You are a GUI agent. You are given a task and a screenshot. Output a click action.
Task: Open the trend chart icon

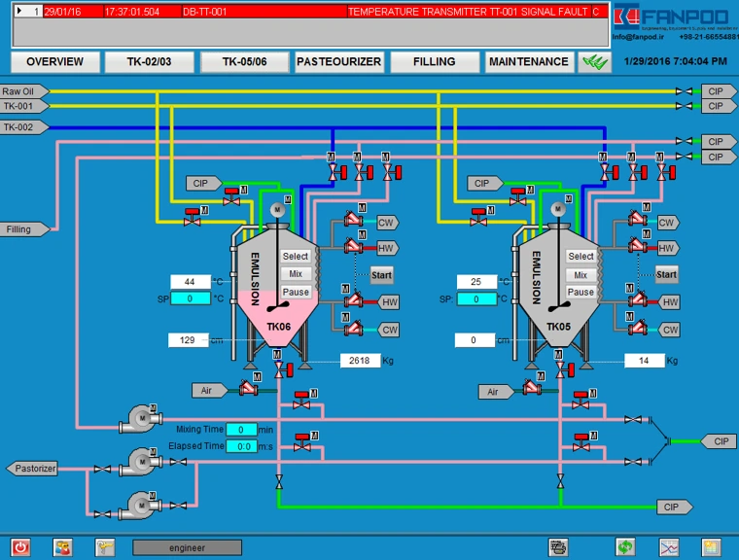pos(669,547)
